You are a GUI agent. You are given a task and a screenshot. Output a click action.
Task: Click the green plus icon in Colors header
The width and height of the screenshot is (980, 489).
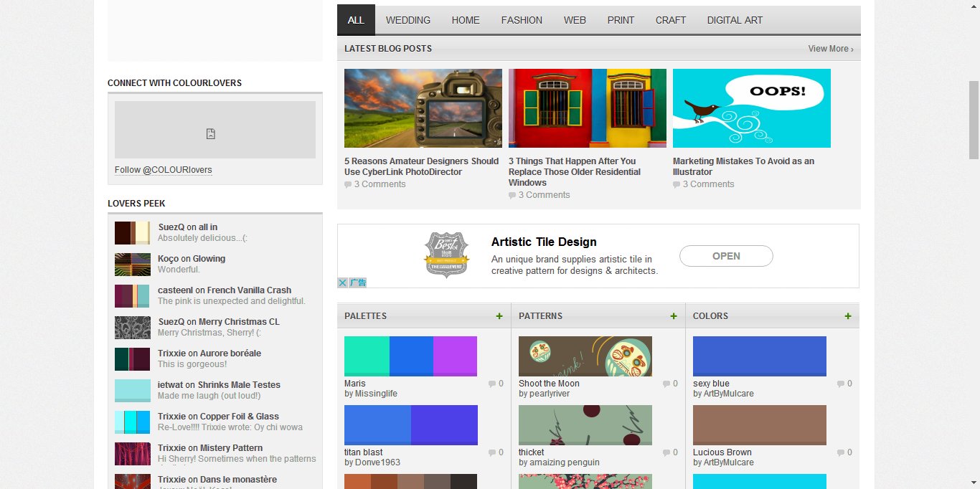[x=848, y=316]
